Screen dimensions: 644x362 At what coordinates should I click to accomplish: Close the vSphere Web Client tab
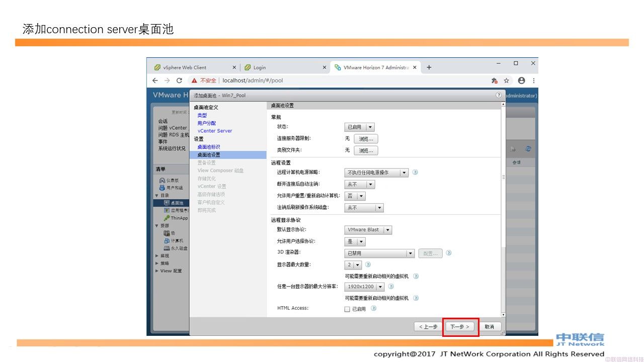coord(234,67)
